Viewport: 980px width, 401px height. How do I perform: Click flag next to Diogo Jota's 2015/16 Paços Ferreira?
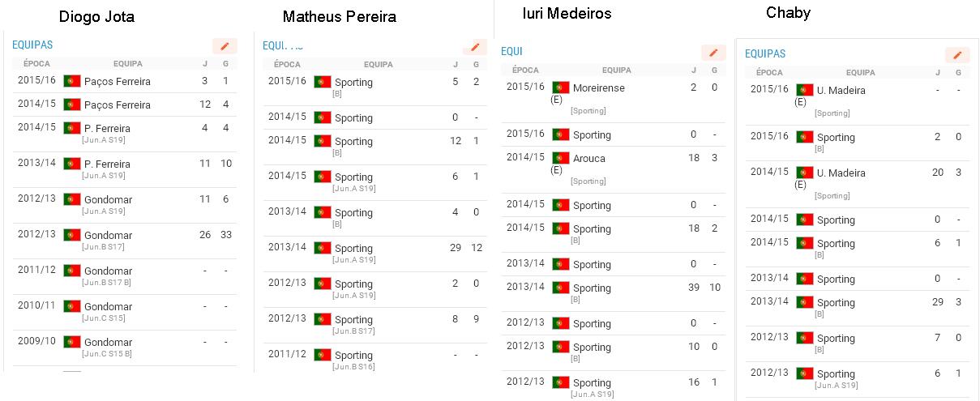click(x=73, y=81)
